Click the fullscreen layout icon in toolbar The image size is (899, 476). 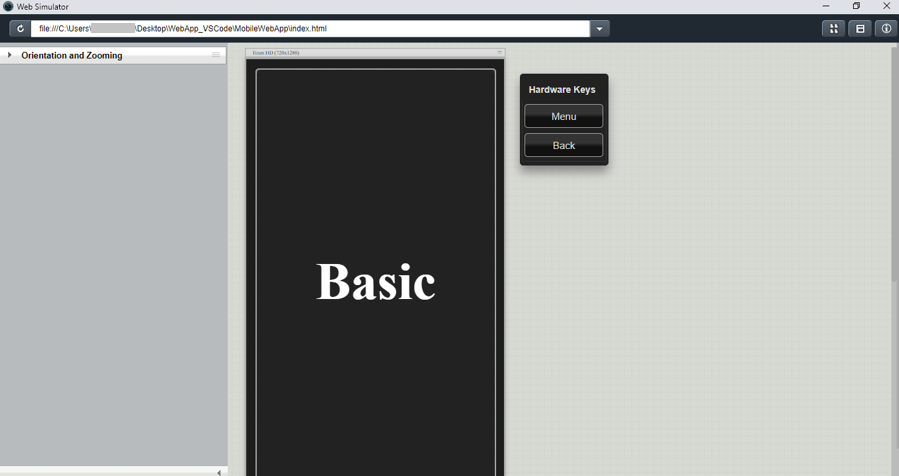click(833, 29)
